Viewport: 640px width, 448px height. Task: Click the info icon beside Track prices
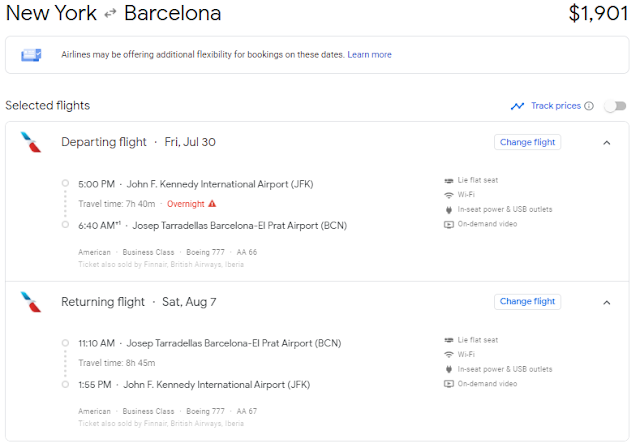(589, 106)
